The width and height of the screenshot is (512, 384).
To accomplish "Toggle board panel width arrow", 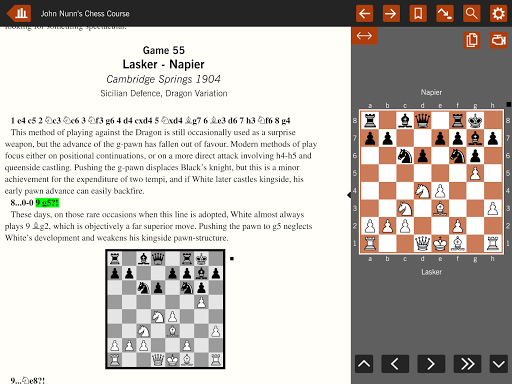I will (364, 36).
